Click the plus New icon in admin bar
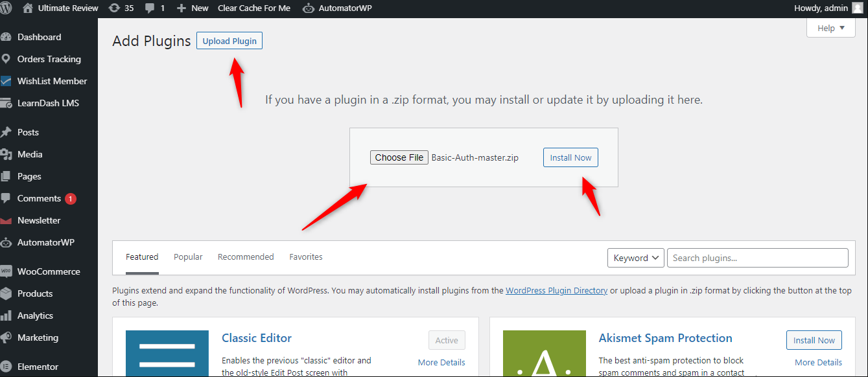The height and width of the screenshot is (377, 868). (x=182, y=8)
